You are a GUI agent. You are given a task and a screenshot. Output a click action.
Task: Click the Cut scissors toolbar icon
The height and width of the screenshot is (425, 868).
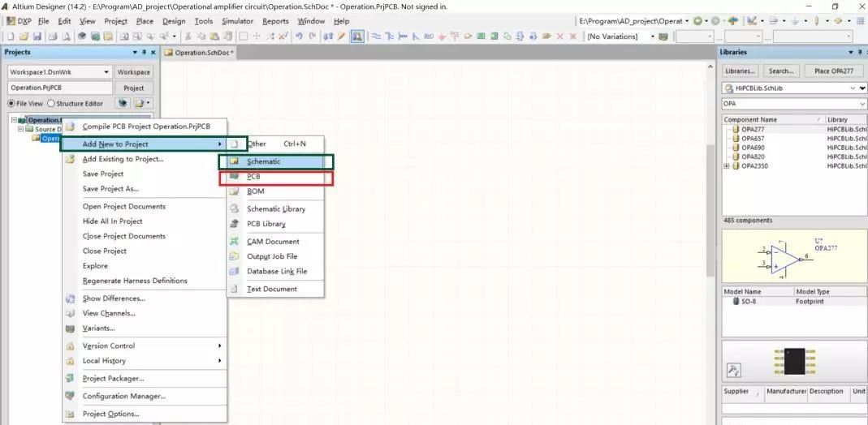click(188, 36)
